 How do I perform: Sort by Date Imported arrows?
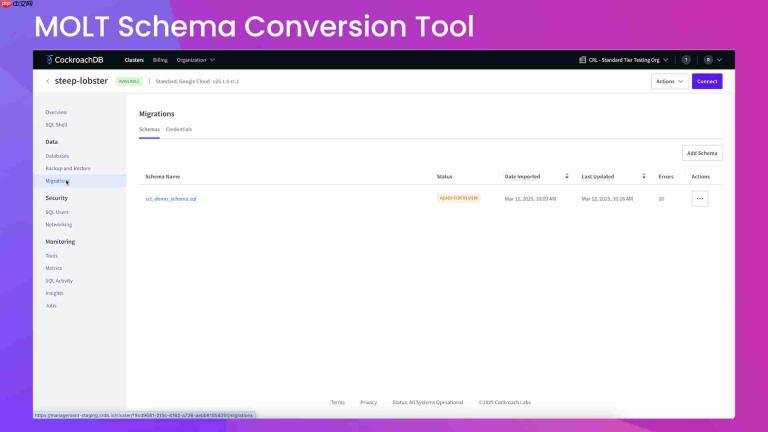pyautogui.click(x=567, y=176)
